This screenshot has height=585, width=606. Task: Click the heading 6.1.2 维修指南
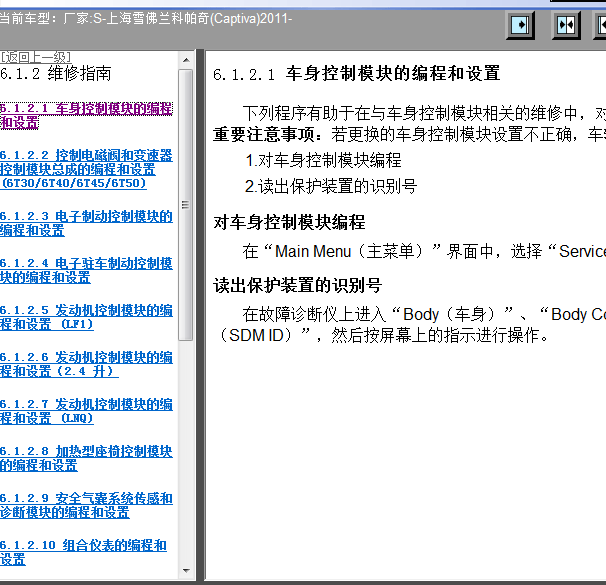click(56, 73)
